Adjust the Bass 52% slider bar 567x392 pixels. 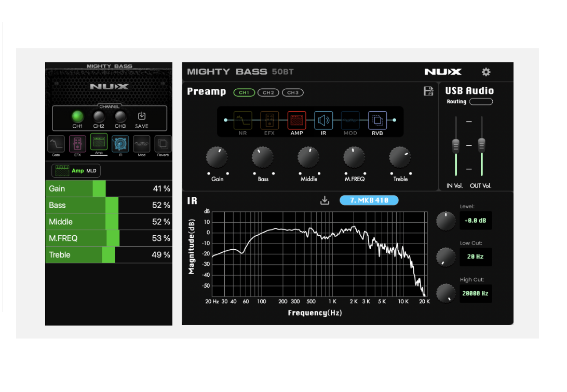click(109, 205)
